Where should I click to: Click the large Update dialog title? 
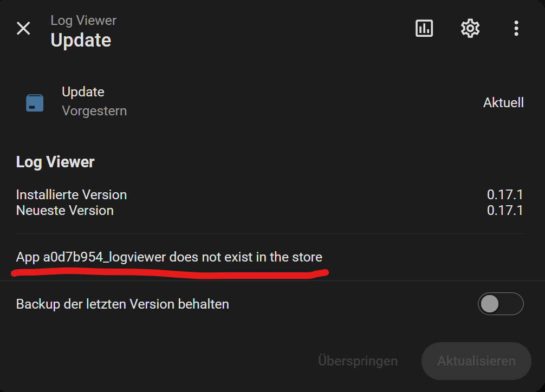(x=81, y=40)
